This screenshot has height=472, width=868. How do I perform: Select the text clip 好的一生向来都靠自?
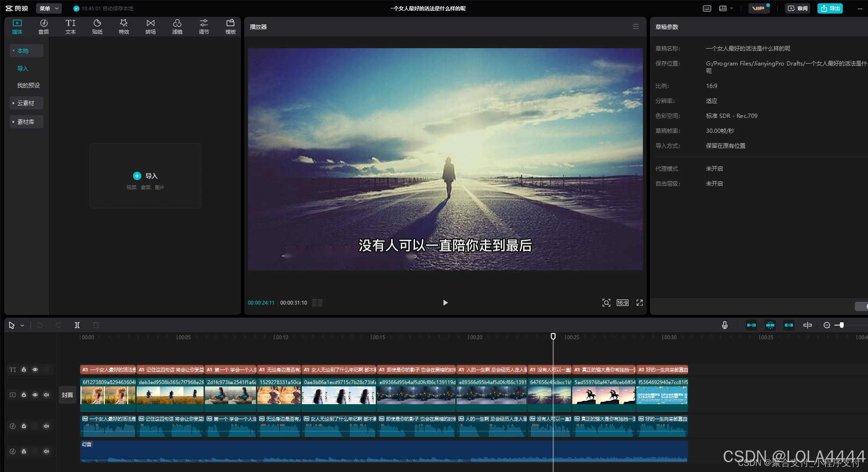coord(662,370)
